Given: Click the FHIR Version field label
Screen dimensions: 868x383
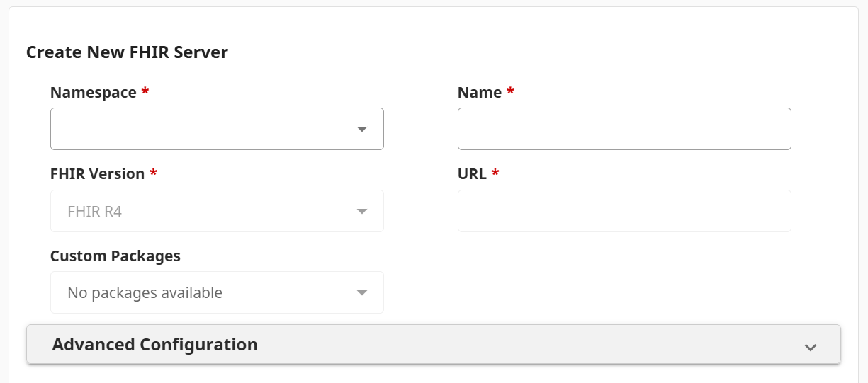Looking at the screenshot, I should [x=97, y=174].
